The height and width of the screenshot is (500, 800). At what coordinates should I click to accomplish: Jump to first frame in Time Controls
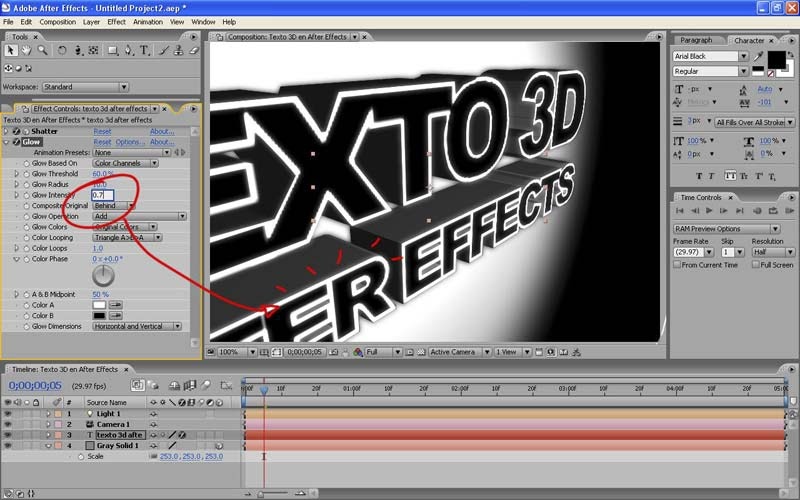tap(680, 210)
